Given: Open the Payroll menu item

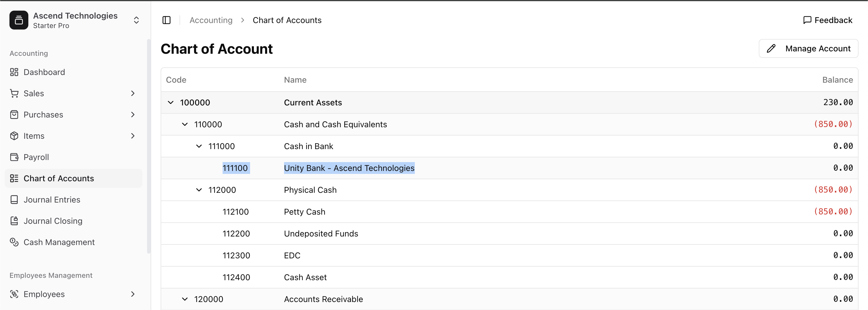Looking at the screenshot, I should [x=74, y=157].
